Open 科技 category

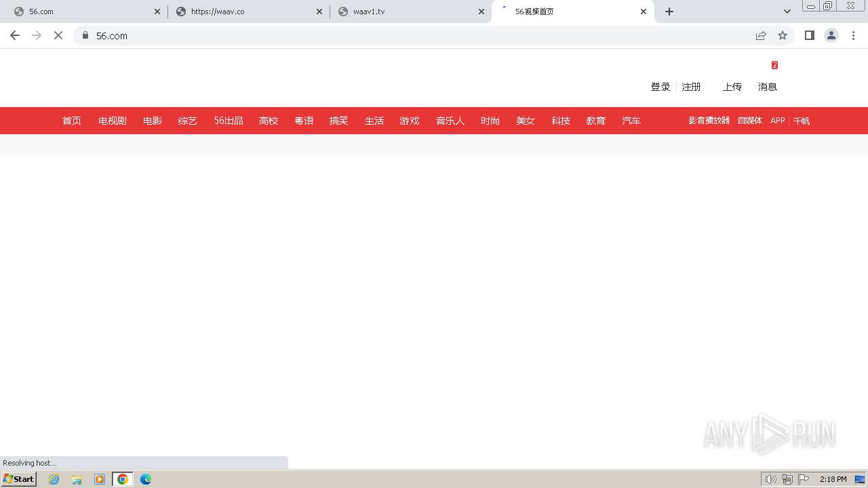pos(561,121)
